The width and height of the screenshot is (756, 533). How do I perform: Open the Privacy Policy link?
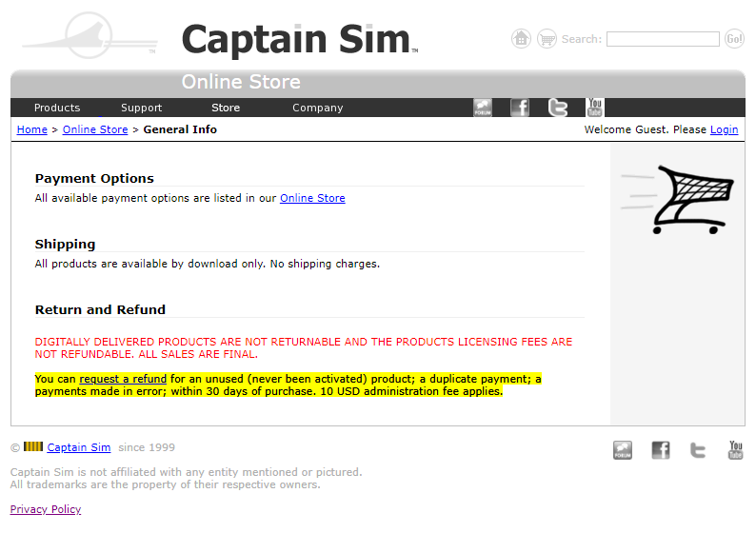[46, 509]
